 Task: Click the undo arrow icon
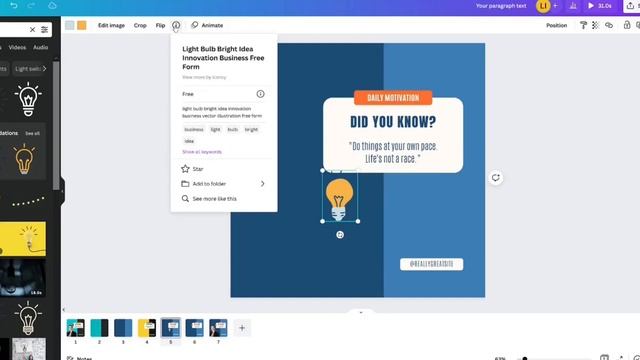pos(14,6)
